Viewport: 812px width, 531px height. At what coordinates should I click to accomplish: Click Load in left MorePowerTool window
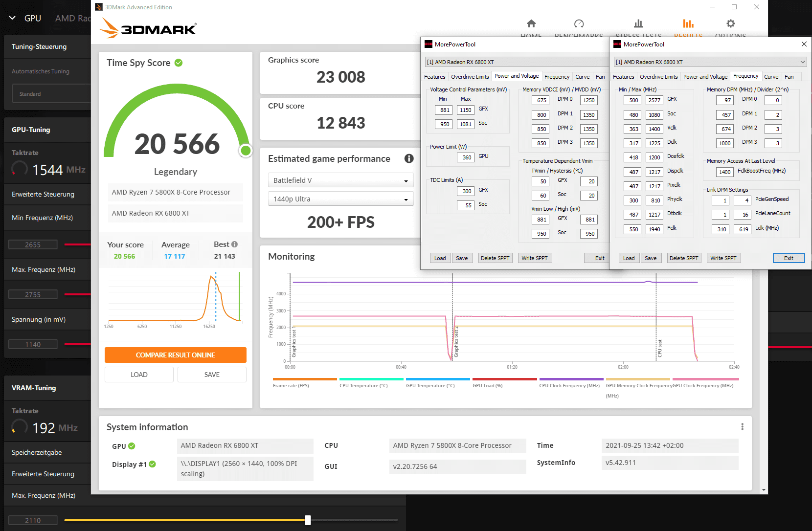click(x=440, y=258)
